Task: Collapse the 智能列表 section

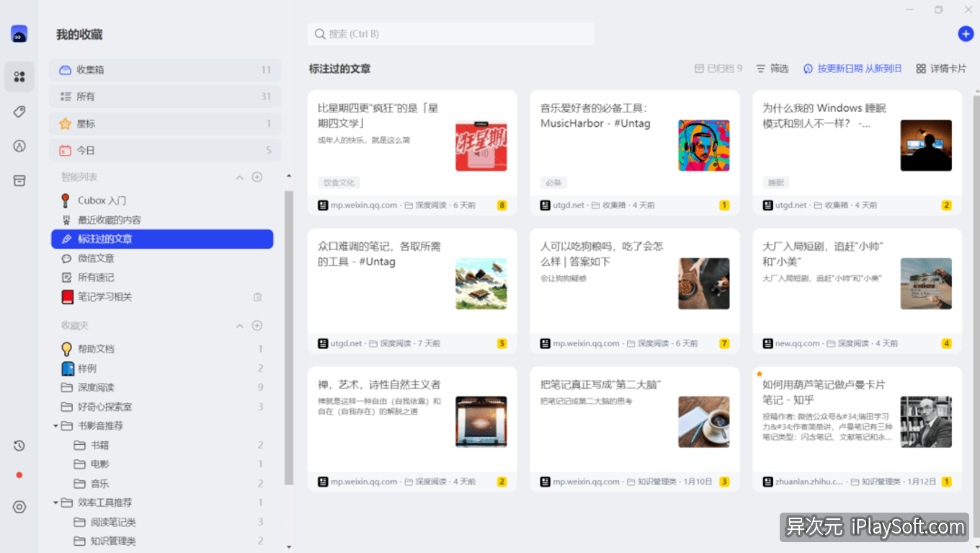Action: (239, 177)
